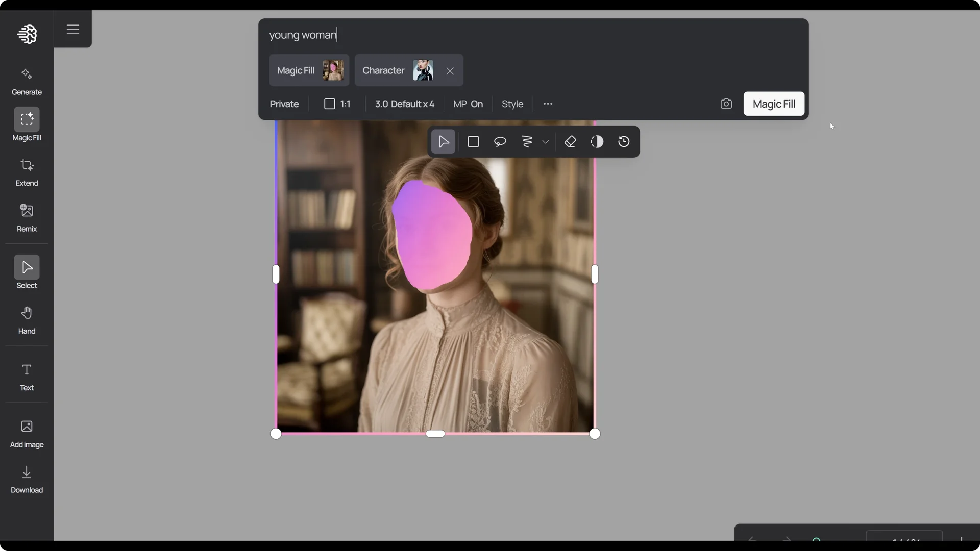
Task: Toggle MP setting off
Action: 468,104
